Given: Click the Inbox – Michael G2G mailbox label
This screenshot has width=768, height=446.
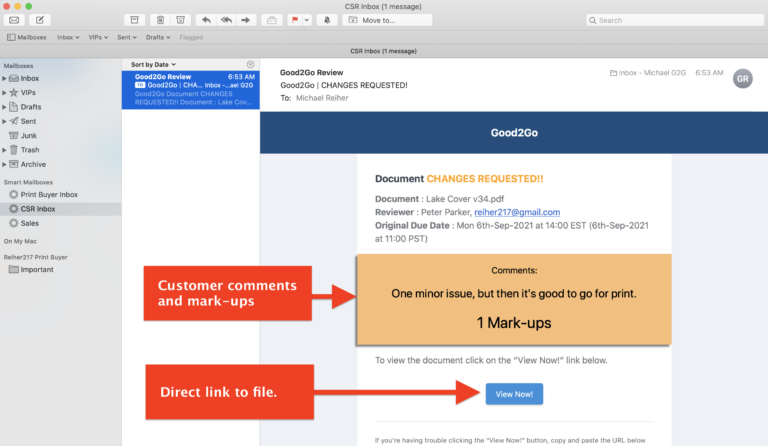Looking at the screenshot, I should (648, 73).
